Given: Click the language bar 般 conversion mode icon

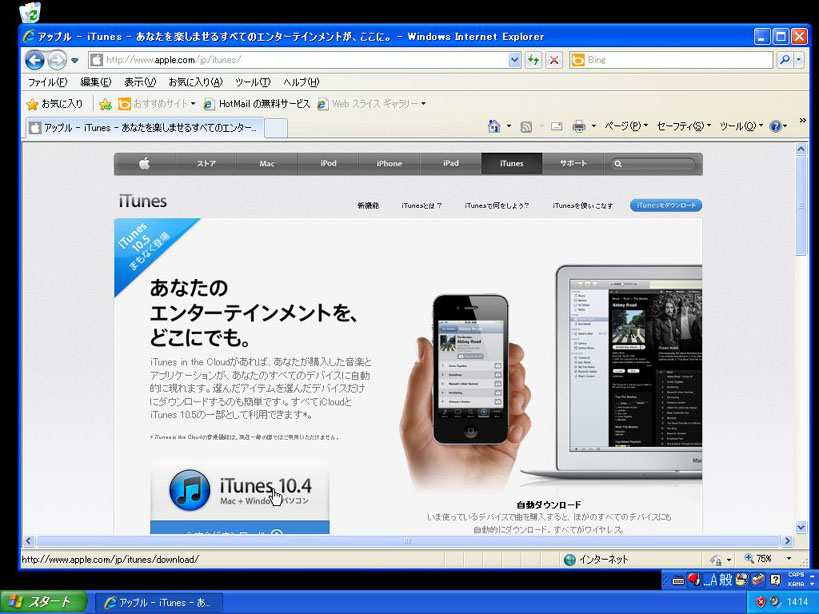Looking at the screenshot, I should pyautogui.click(x=726, y=580).
